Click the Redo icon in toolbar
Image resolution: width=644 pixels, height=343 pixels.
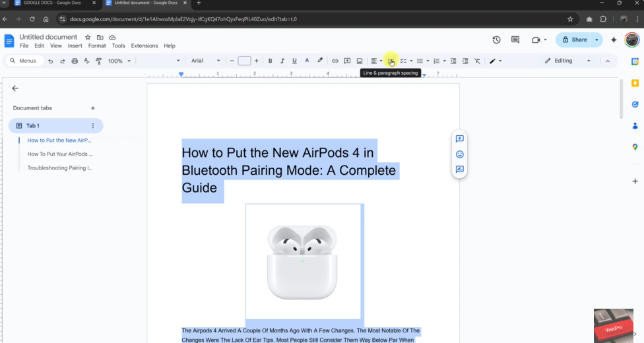(63, 61)
